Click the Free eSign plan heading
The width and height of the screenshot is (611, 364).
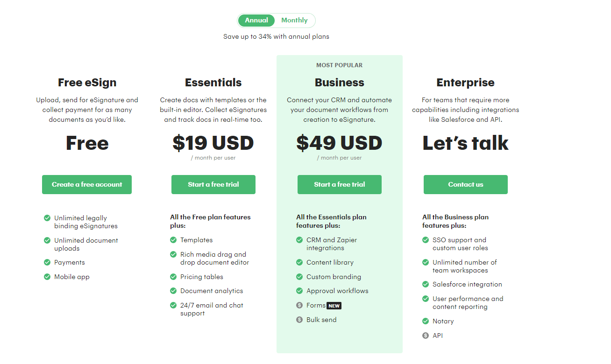[87, 82]
